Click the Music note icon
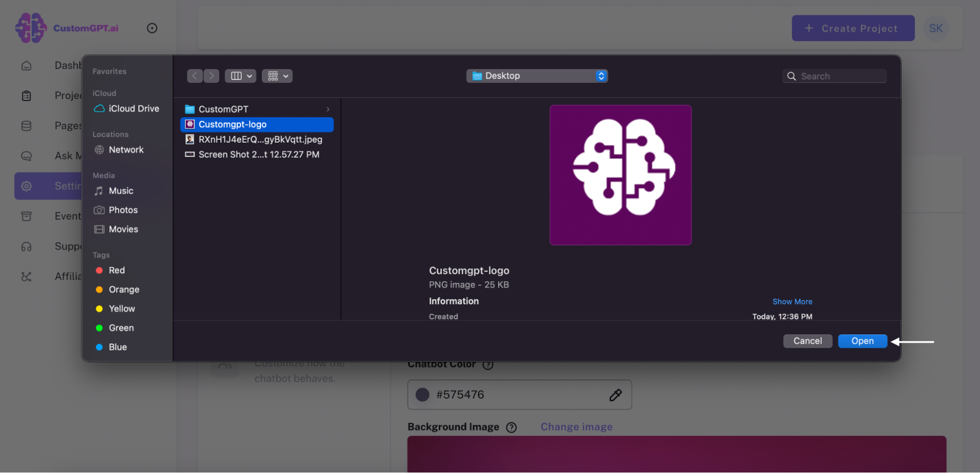980x473 pixels. tap(99, 191)
